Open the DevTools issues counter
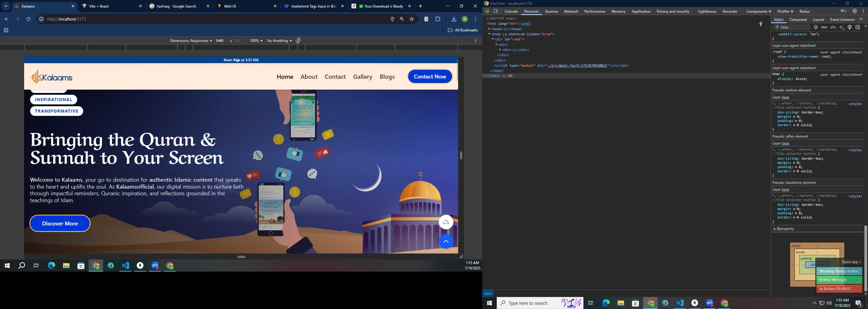 point(843,11)
